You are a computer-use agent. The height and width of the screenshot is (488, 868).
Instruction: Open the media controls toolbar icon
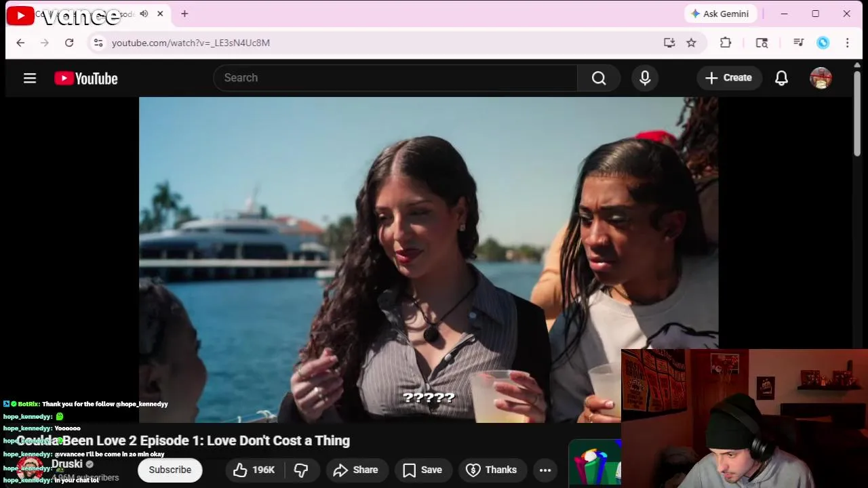[x=798, y=43]
